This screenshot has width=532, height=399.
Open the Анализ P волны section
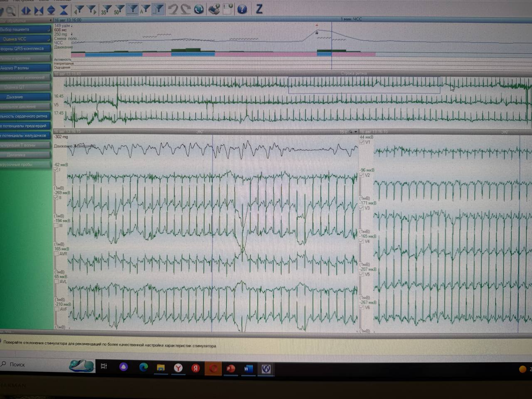click(25, 68)
